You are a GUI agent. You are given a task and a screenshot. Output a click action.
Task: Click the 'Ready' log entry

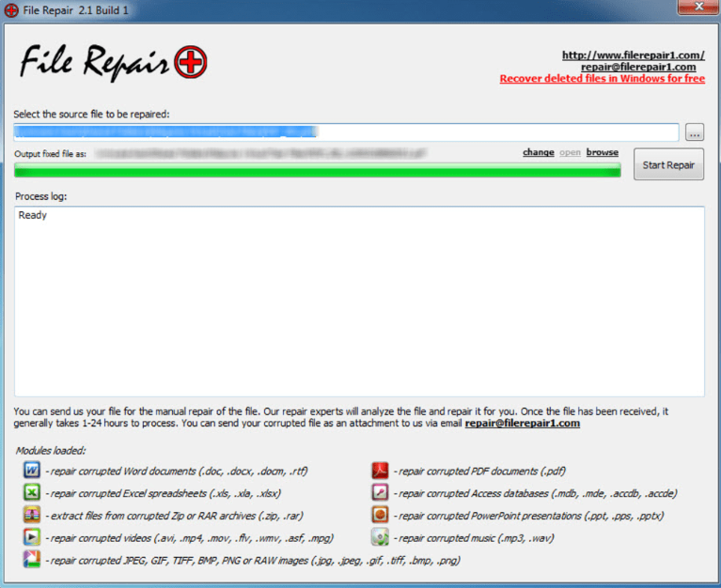pyautogui.click(x=33, y=215)
